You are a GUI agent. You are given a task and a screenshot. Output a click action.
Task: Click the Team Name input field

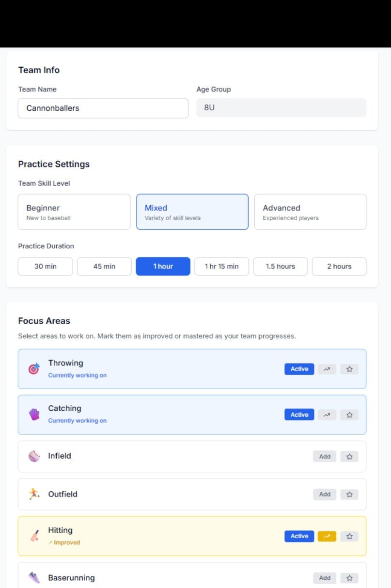click(103, 108)
